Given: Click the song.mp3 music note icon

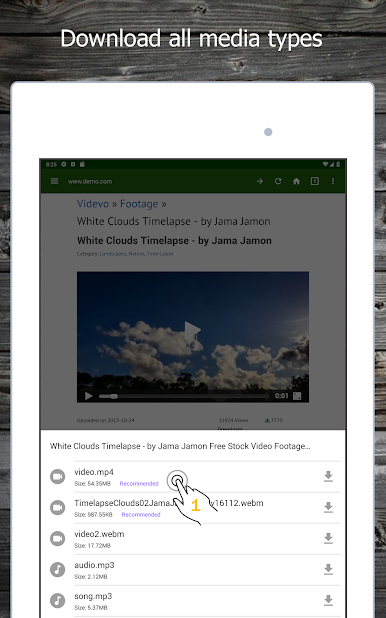Looking at the screenshot, I should [58, 600].
